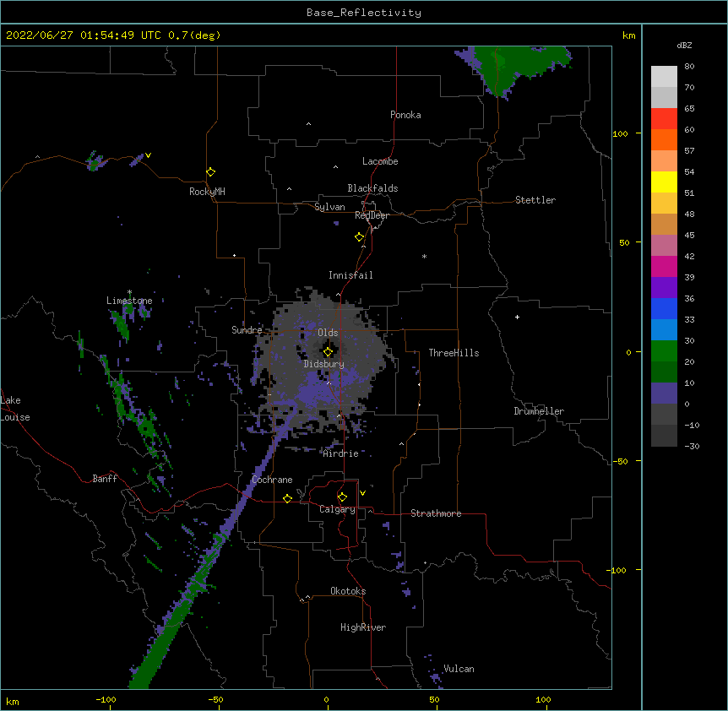The height and width of the screenshot is (711, 728).
Task: Select the Limestone label
Action: click(x=129, y=301)
